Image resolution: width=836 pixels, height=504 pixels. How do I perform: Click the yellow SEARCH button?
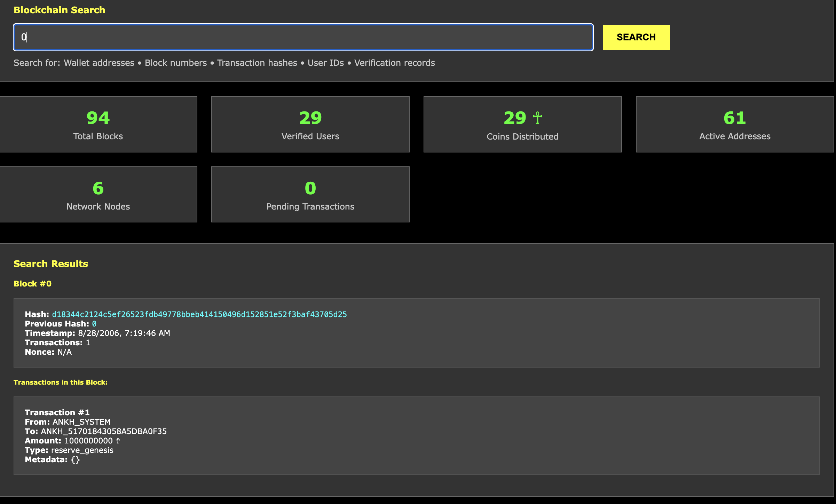pyautogui.click(x=636, y=37)
